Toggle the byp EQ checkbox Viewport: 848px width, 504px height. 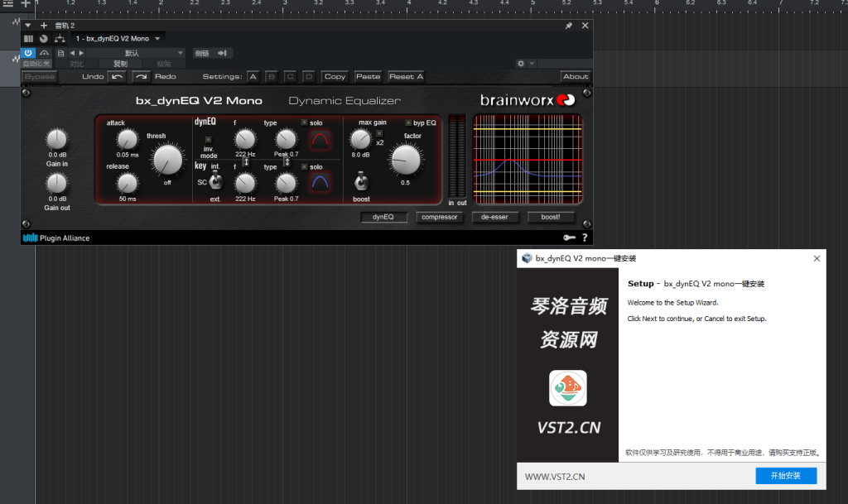(407, 122)
